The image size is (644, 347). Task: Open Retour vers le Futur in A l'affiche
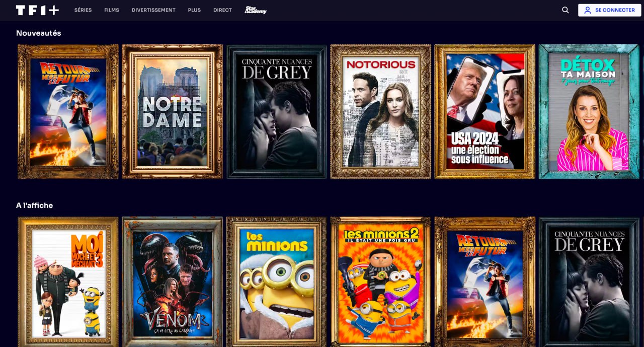[x=485, y=282]
